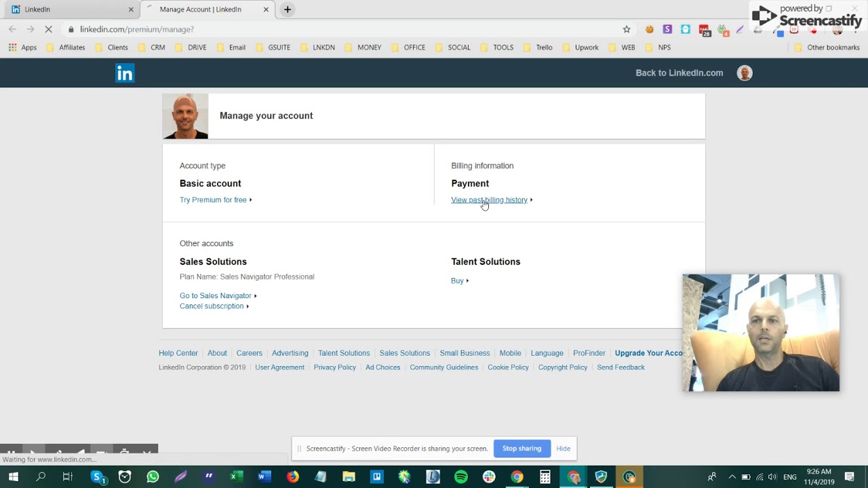Open the volume control in system tray

[774, 477]
